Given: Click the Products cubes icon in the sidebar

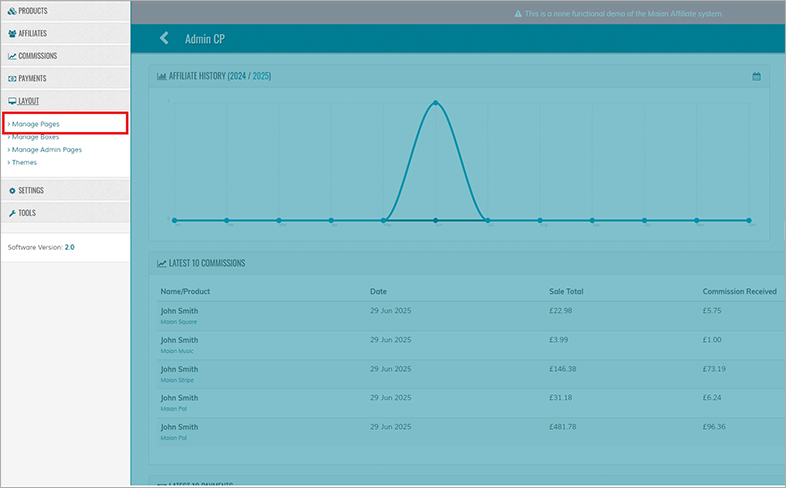Looking at the screenshot, I should [x=12, y=9].
